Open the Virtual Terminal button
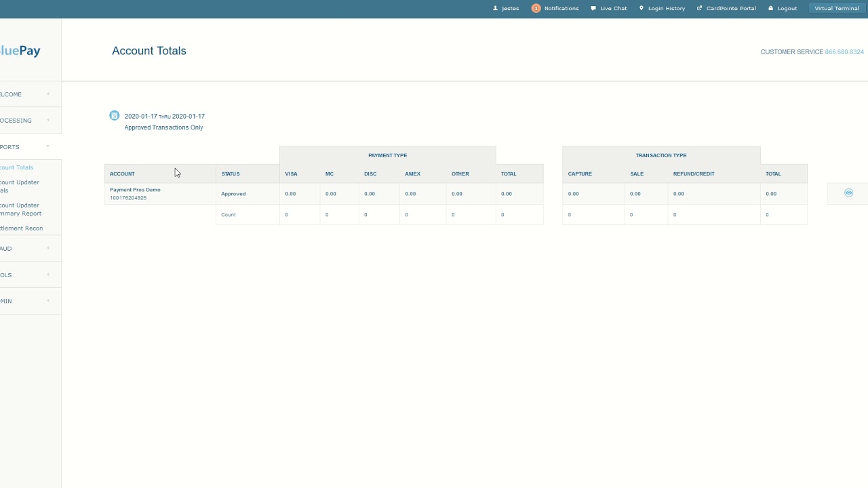 pos(837,8)
